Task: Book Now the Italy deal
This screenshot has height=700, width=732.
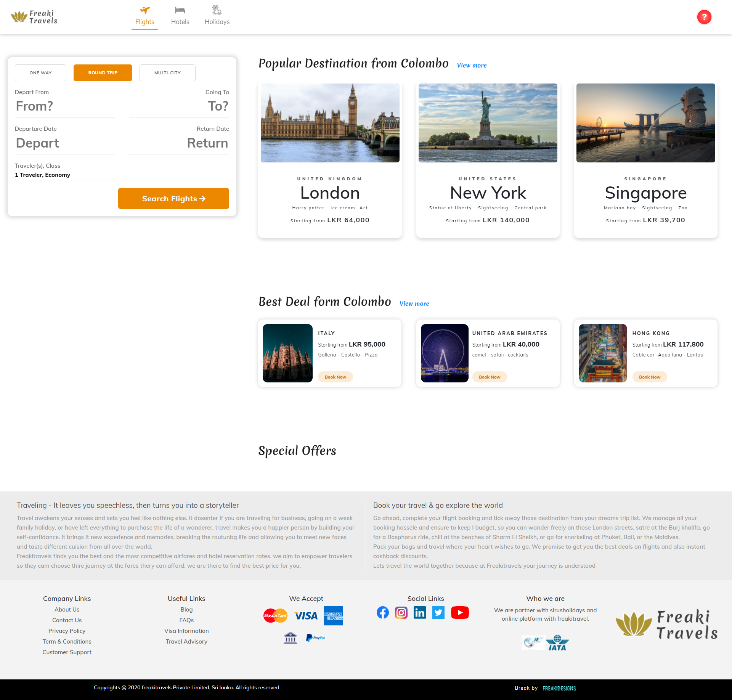Action: click(335, 377)
